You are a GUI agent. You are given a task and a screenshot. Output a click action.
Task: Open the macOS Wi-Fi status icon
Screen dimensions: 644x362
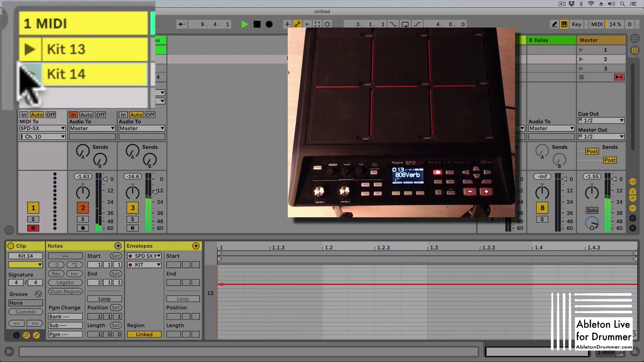591,4
